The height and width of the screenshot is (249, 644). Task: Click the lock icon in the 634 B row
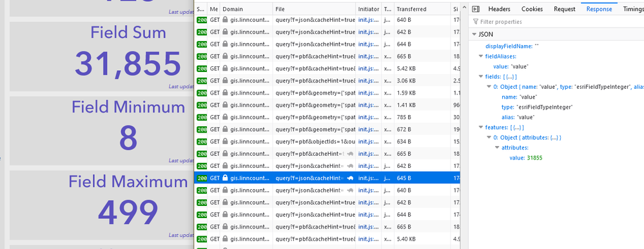(x=225, y=142)
